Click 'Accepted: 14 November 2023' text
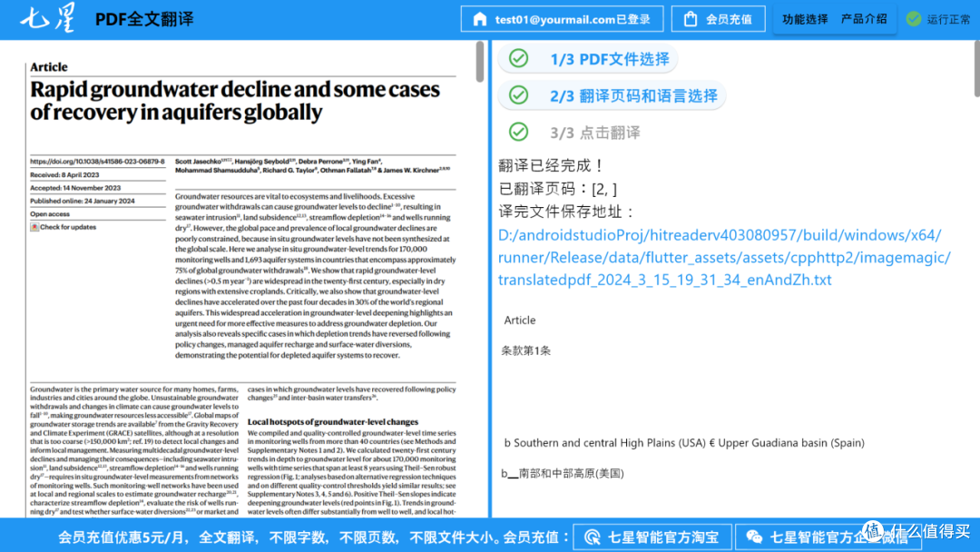The image size is (980, 552). (75, 188)
